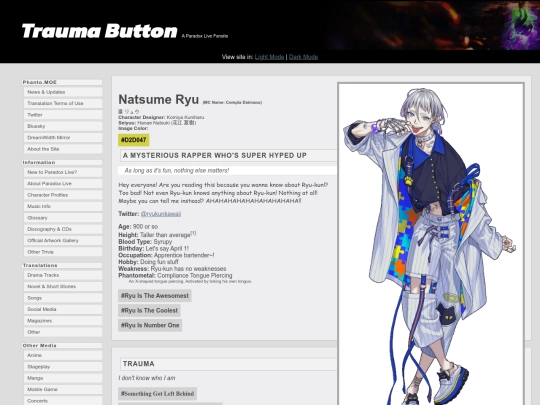Switch site to Dark Mode
This screenshot has height=405, width=540.
[x=303, y=57]
